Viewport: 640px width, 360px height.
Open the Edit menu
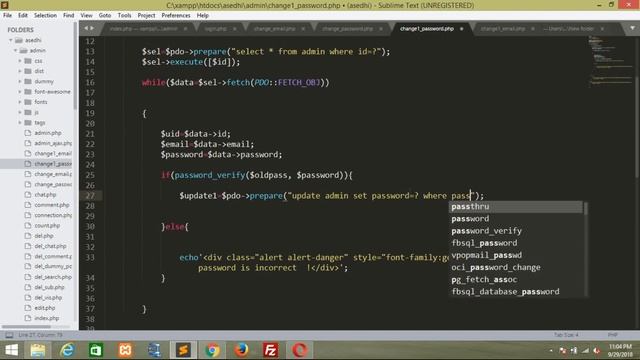point(23,15)
